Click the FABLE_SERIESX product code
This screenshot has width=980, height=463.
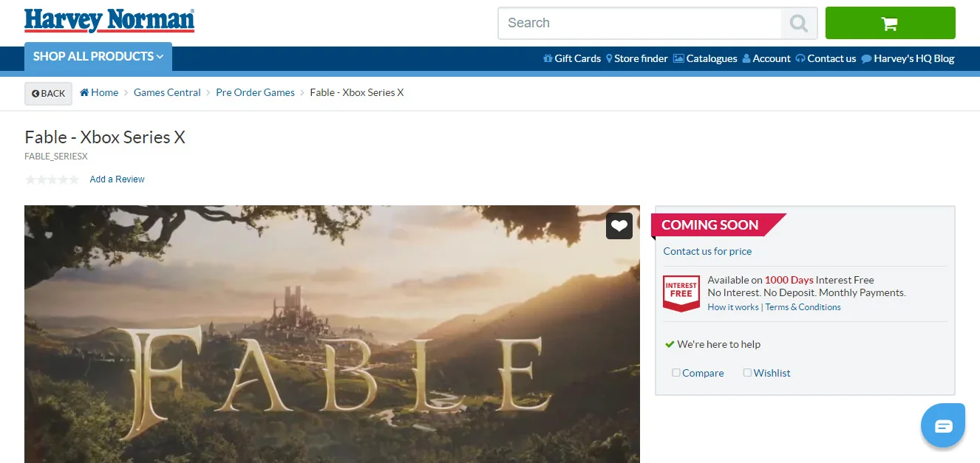click(56, 157)
